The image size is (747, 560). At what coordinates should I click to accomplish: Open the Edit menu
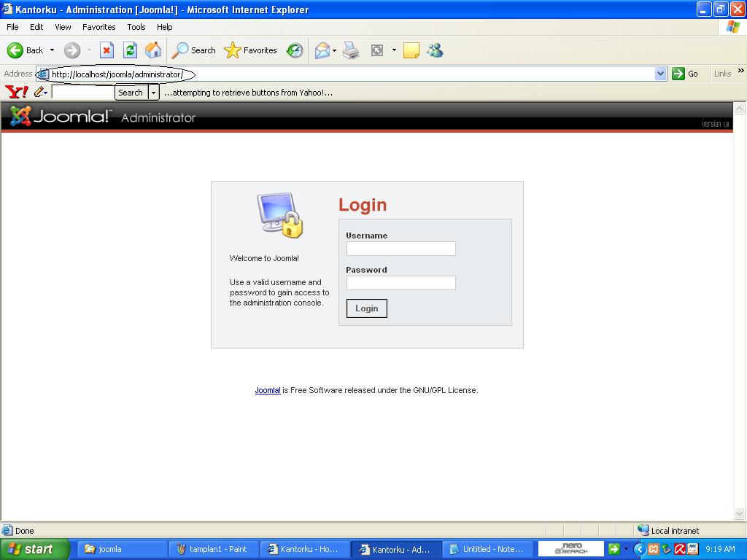(x=36, y=27)
